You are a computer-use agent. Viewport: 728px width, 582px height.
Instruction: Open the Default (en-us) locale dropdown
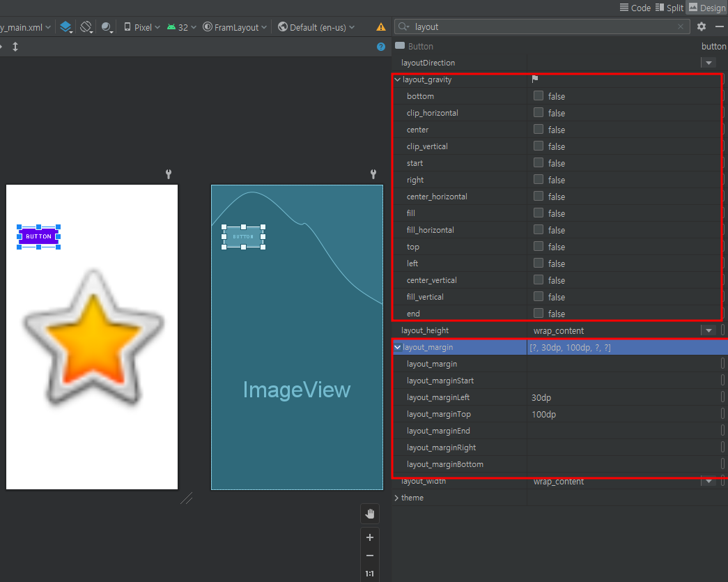316,27
